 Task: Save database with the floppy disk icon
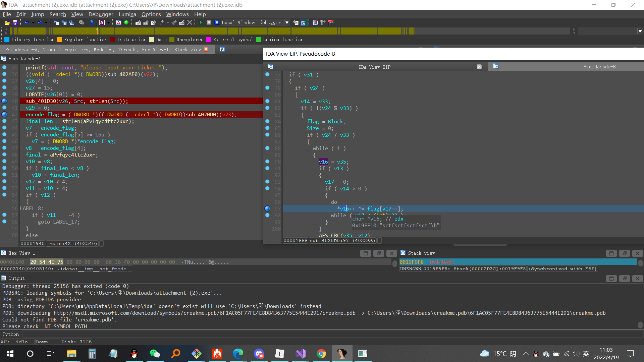pyautogui.click(x=15, y=22)
